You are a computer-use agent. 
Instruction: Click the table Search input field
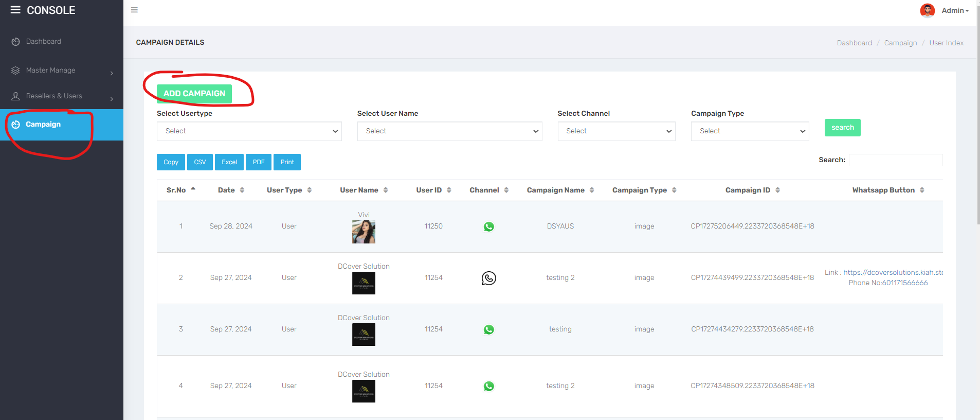(895, 160)
